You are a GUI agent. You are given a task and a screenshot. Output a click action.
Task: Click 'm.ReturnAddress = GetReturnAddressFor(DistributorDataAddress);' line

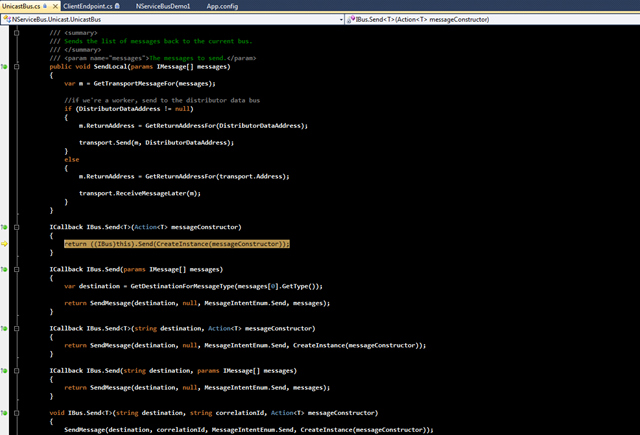click(193, 126)
